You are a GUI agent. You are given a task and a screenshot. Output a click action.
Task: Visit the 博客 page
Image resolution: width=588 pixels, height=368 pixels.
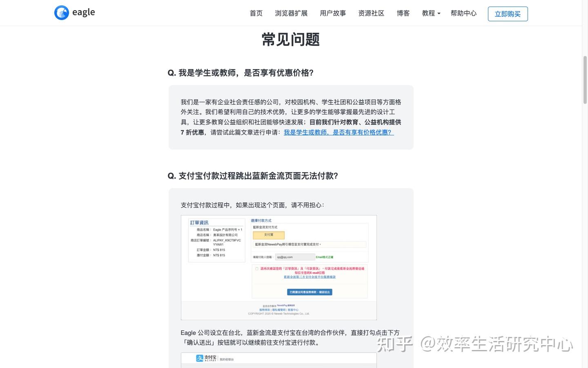pos(403,13)
